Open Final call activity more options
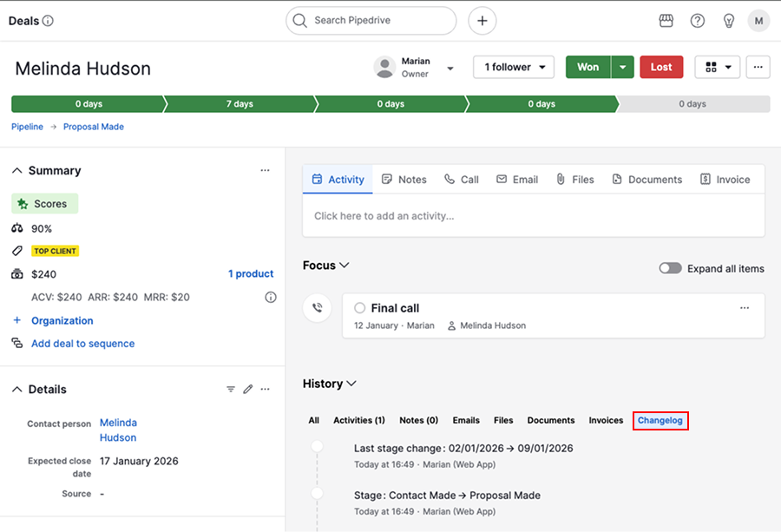Screen dimensions: 781x532 coord(745,308)
